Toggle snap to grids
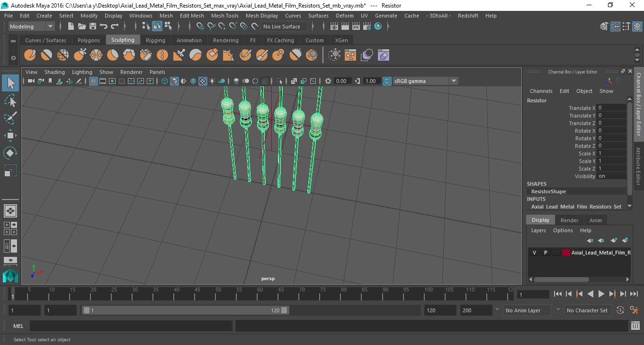The image size is (644, 345). pos(201,27)
